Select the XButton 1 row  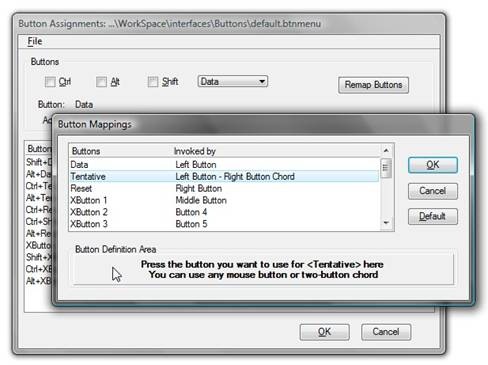pos(224,200)
